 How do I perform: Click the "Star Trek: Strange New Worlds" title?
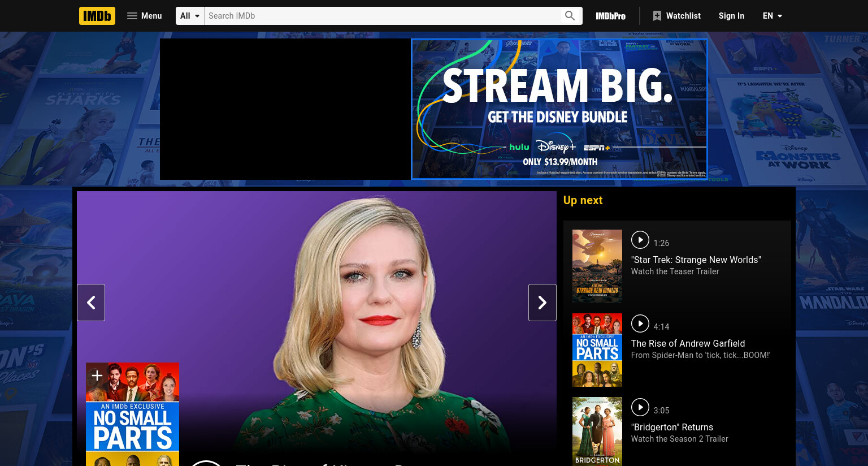696,260
